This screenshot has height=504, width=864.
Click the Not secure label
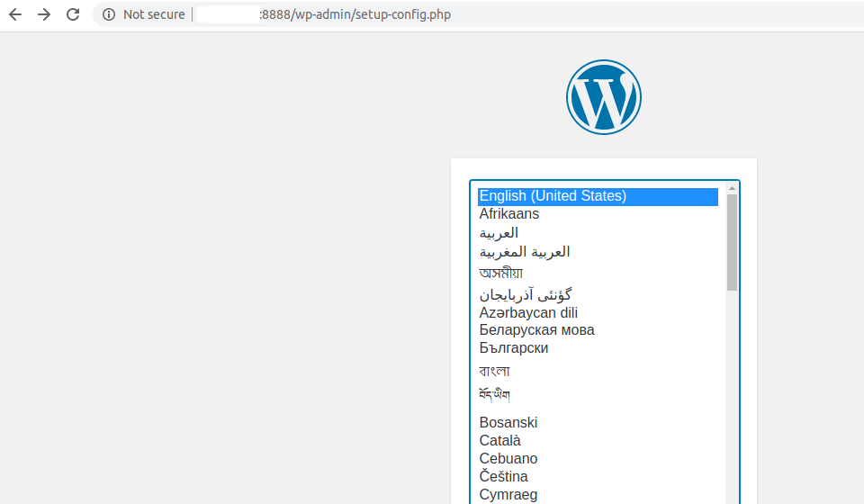154,14
